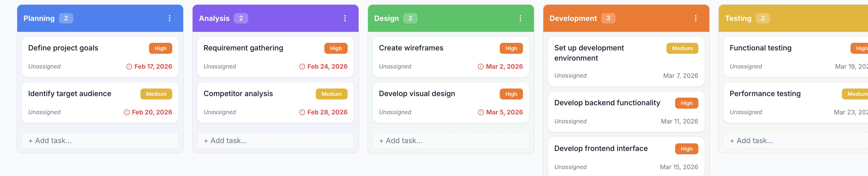The width and height of the screenshot is (868, 176).
Task: Click overdue icon beside Mar 2, 2026
Action: [x=481, y=67]
